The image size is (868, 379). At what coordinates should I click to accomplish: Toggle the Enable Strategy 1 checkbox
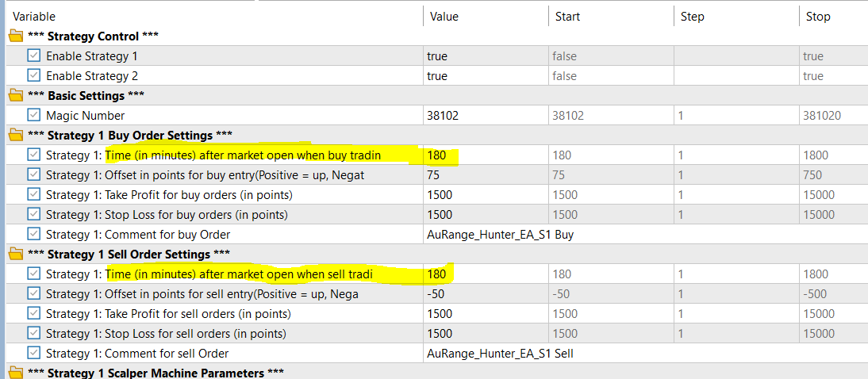click(34, 56)
